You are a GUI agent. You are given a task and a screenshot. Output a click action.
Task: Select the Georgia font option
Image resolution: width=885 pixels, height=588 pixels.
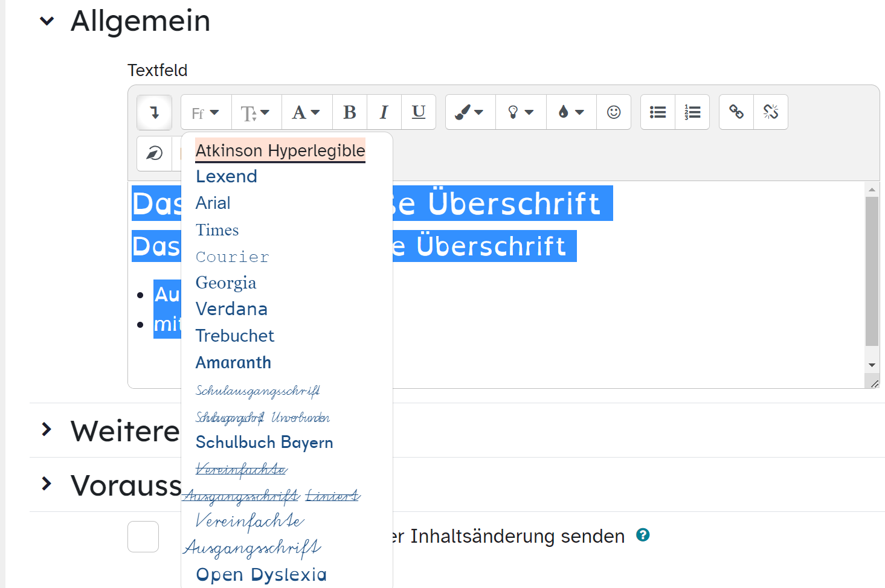coord(226,283)
